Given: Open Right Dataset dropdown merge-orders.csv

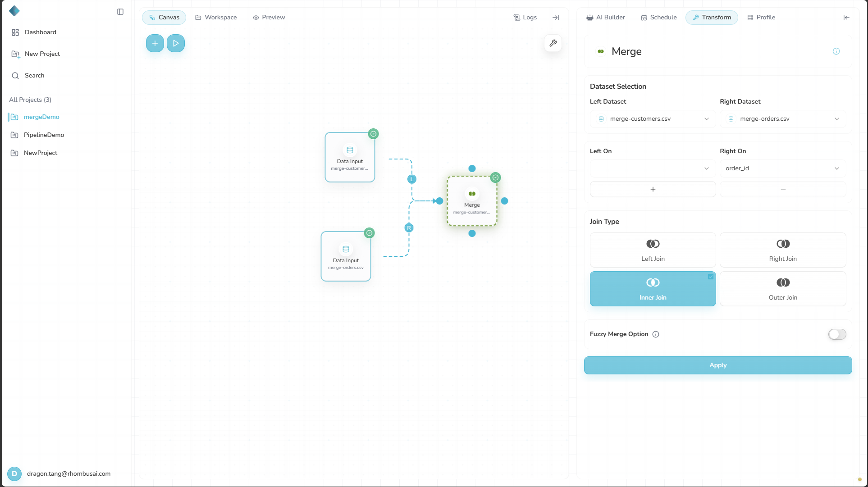Looking at the screenshot, I should tap(783, 119).
